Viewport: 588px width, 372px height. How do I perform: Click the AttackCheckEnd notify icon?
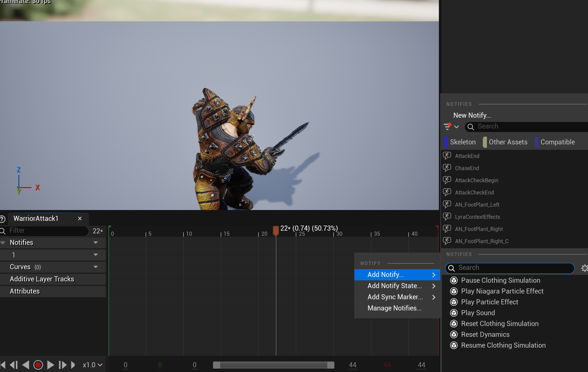tap(447, 192)
